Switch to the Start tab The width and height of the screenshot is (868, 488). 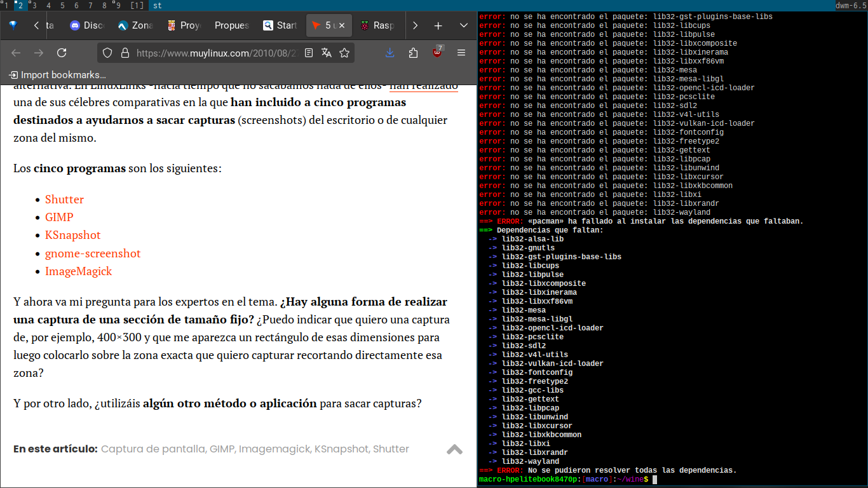click(x=280, y=25)
